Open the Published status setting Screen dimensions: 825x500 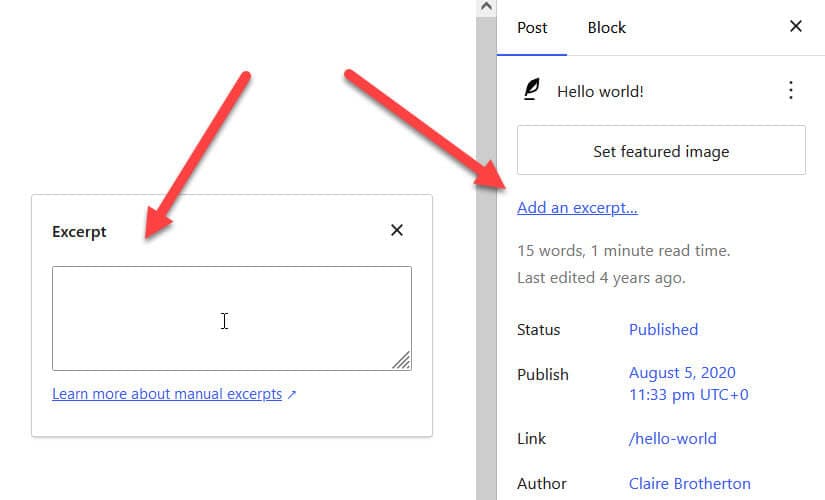[663, 329]
